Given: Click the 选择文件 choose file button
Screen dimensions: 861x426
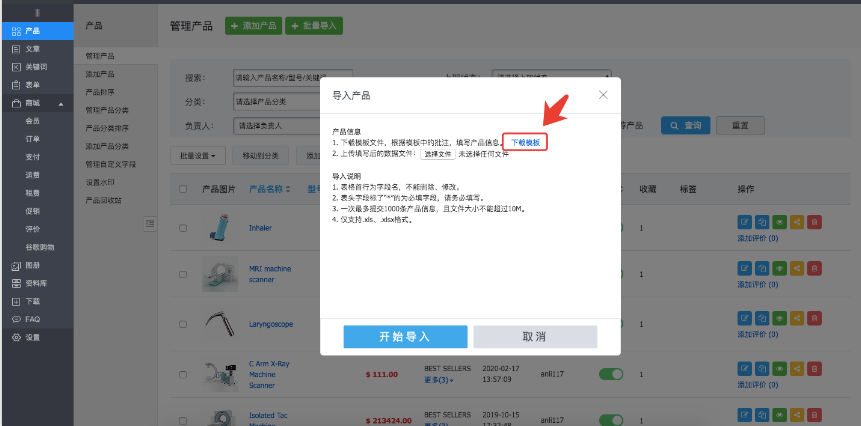Looking at the screenshot, I should tap(437, 154).
